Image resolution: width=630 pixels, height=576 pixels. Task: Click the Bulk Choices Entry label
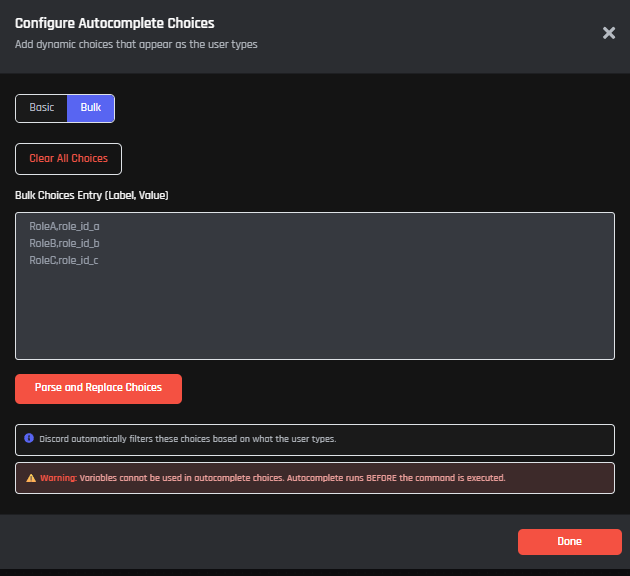point(92,195)
